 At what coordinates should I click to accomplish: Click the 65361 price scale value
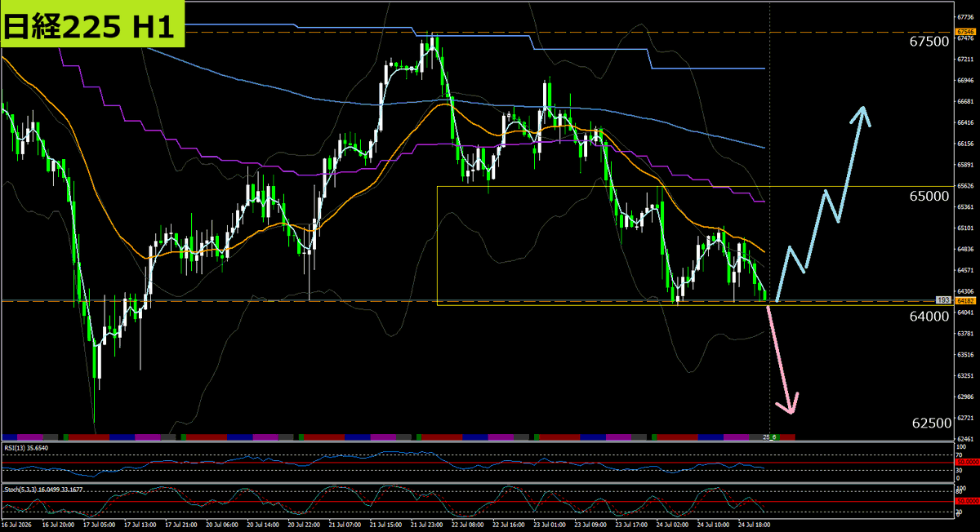coord(965,207)
